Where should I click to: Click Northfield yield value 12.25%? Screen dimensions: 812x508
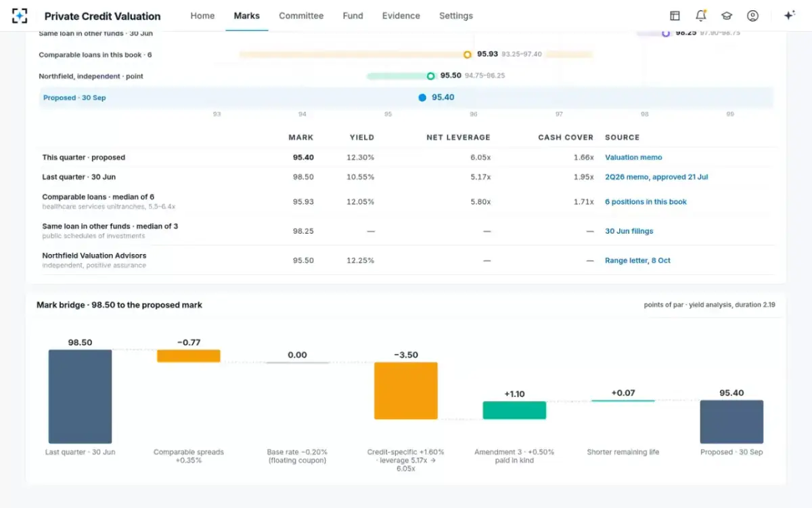click(x=361, y=260)
